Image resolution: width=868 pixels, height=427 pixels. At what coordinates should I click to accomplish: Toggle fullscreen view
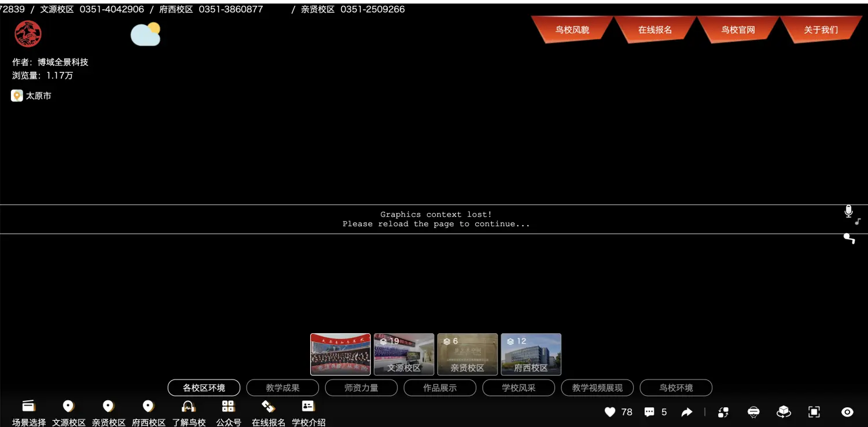[x=814, y=412]
